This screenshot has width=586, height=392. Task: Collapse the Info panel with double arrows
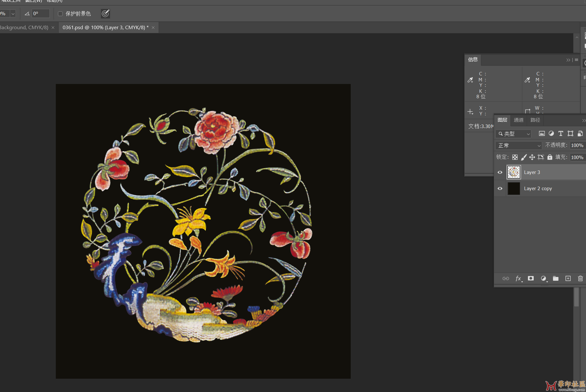[x=568, y=60]
